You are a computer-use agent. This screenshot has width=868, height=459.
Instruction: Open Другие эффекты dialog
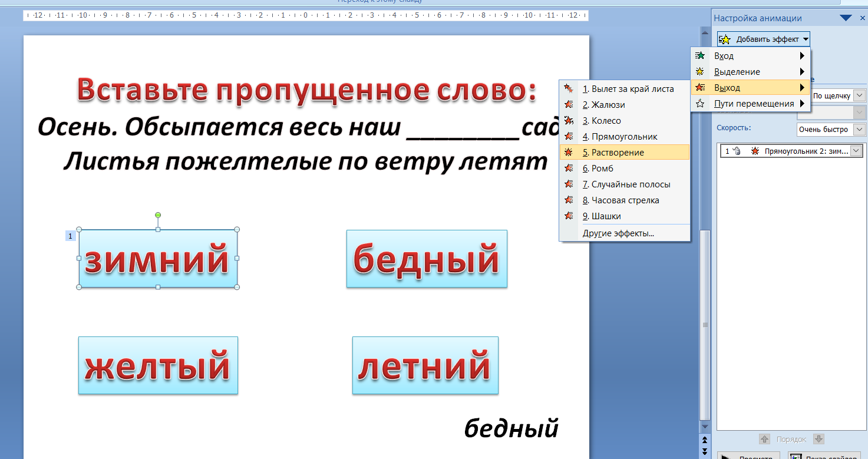pyautogui.click(x=624, y=233)
